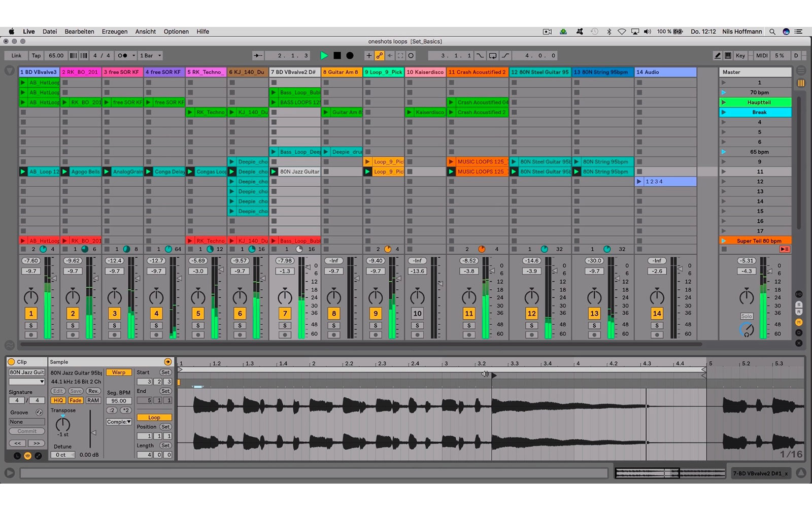812x511 pixels.
Task: Open the Groove chooser showing None
Action: pyautogui.click(x=27, y=422)
